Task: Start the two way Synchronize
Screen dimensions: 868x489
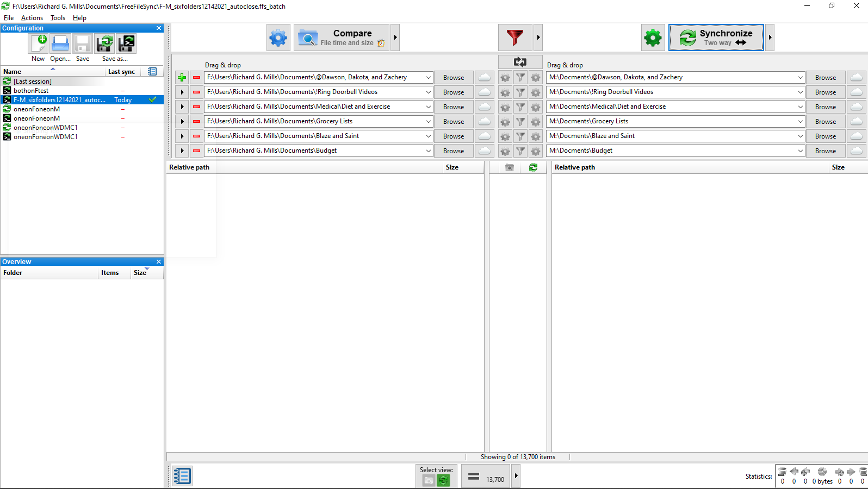Action: 716,37
